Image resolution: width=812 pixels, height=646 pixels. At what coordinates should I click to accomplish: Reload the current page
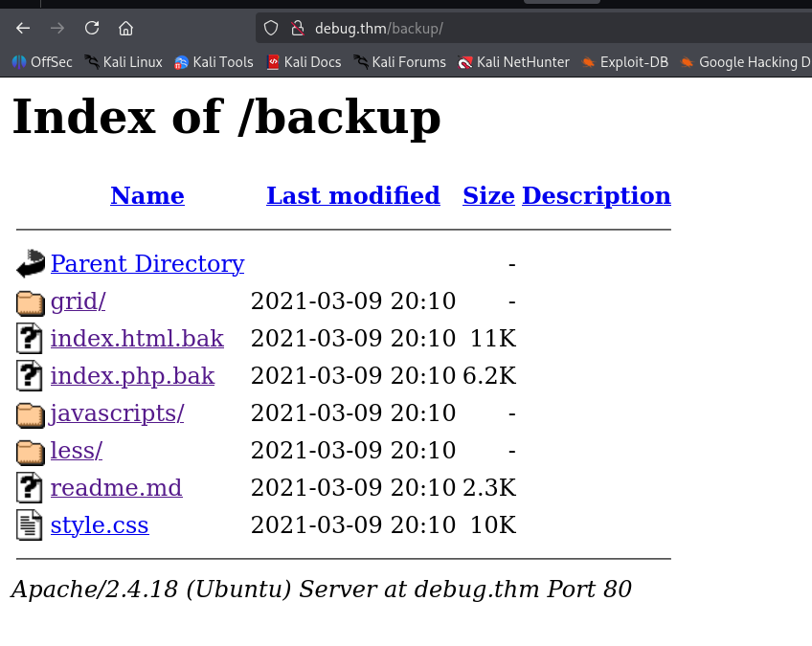click(x=91, y=28)
